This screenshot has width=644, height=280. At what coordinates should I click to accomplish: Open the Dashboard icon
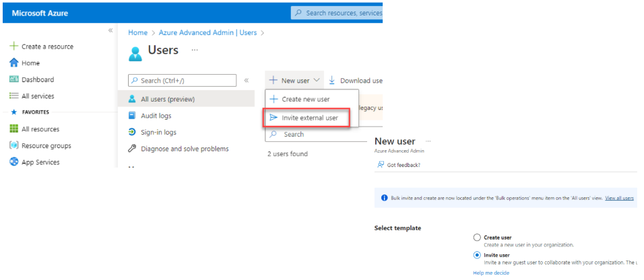[x=13, y=79]
